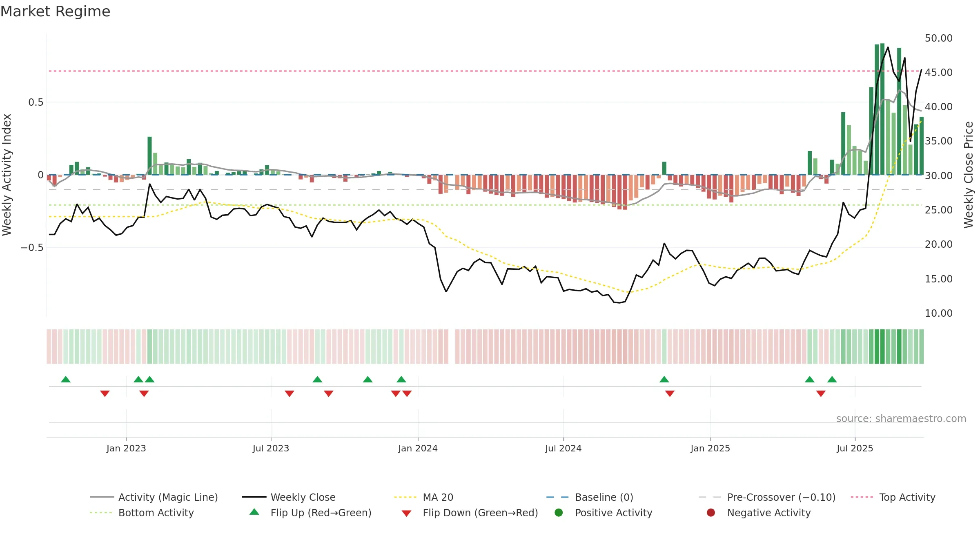Click the Jul 2025 x-axis label
This screenshot has width=980, height=551.
click(855, 448)
